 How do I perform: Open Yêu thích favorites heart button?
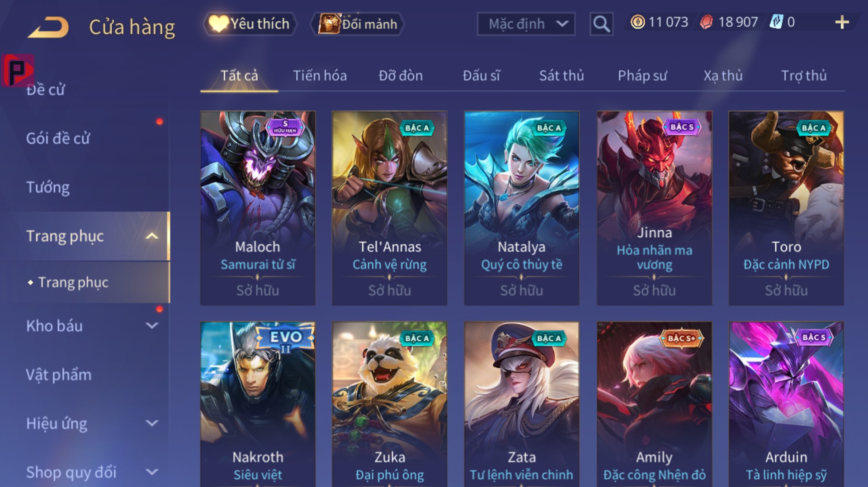point(250,23)
